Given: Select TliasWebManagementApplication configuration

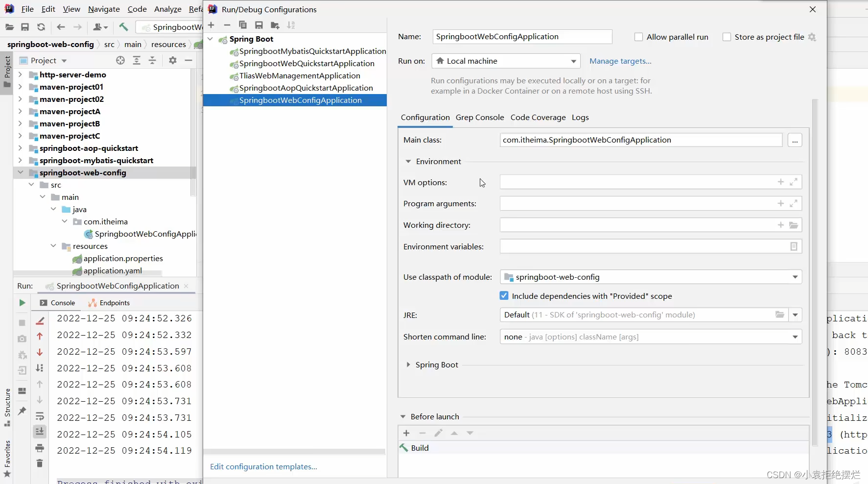Looking at the screenshot, I should [x=300, y=75].
